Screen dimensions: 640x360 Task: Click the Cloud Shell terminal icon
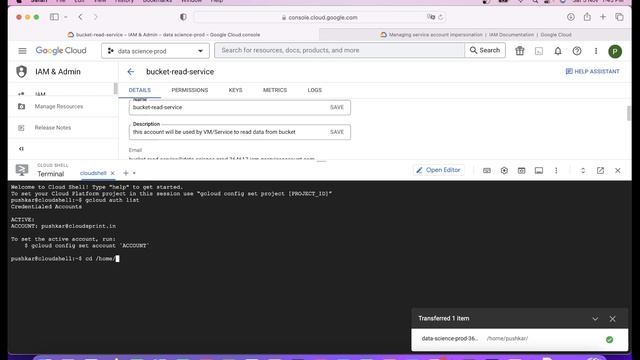point(22,170)
